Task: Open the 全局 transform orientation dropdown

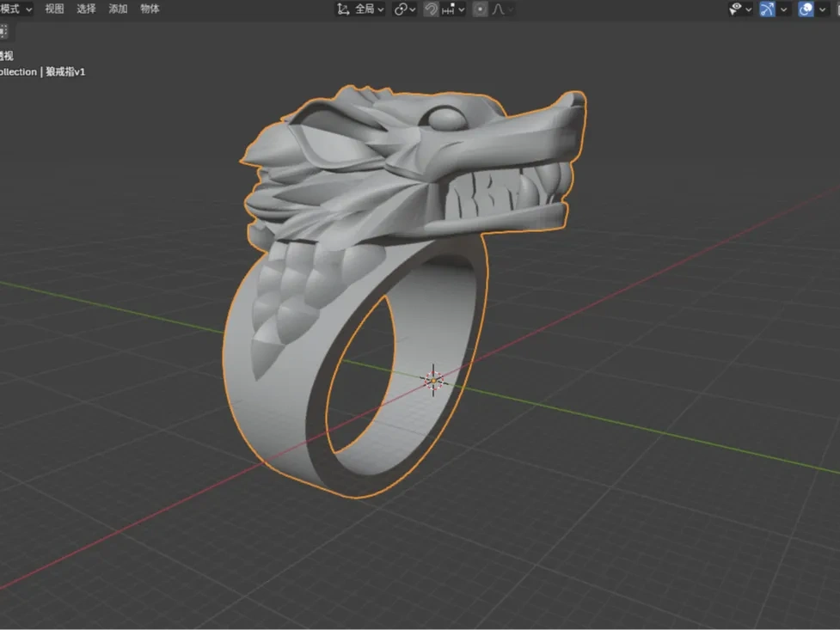Action: coord(365,9)
